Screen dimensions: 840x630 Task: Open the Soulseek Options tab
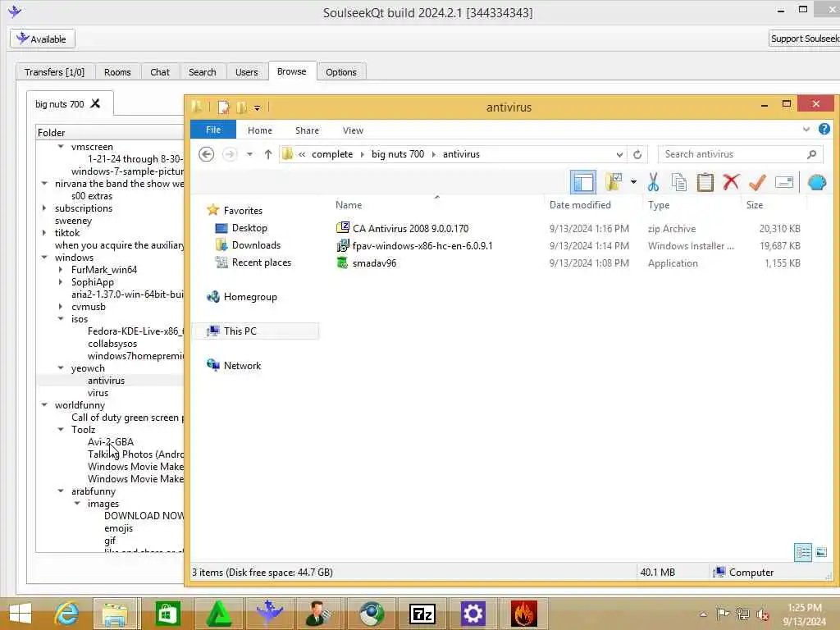tap(340, 72)
